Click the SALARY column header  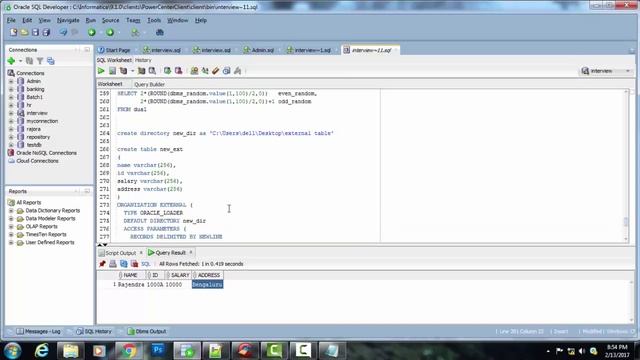179,275
